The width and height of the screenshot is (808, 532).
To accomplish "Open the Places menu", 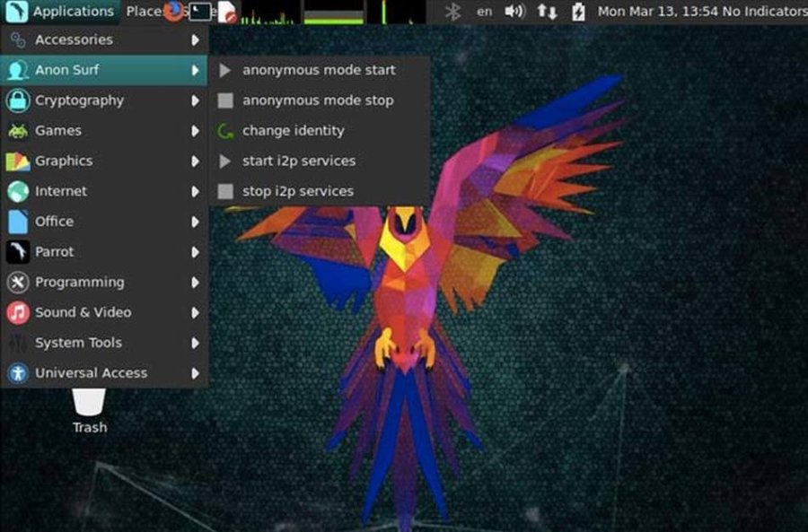I will [144, 12].
